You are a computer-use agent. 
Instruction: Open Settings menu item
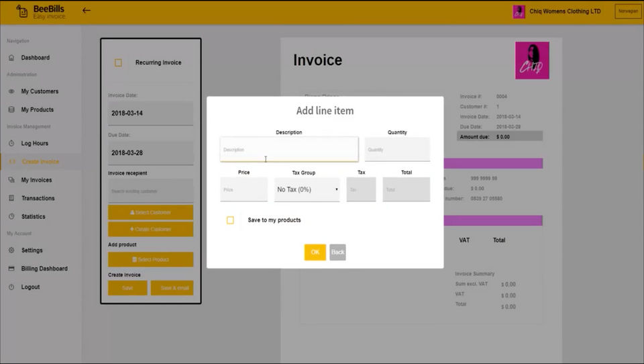pyautogui.click(x=32, y=250)
